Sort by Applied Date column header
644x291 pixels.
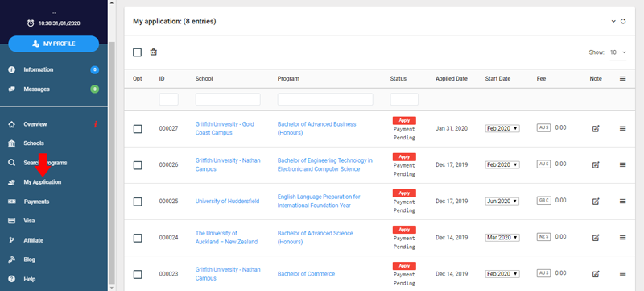(452, 78)
